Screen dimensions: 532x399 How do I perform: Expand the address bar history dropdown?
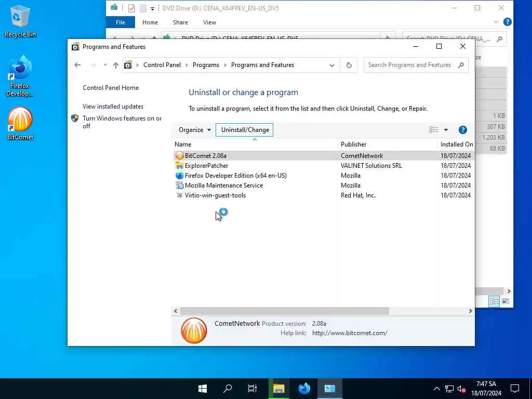click(x=332, y=65)
